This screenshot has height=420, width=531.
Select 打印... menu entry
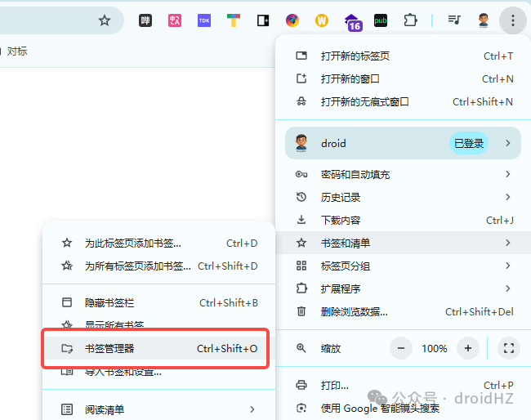tap(404, 386)
